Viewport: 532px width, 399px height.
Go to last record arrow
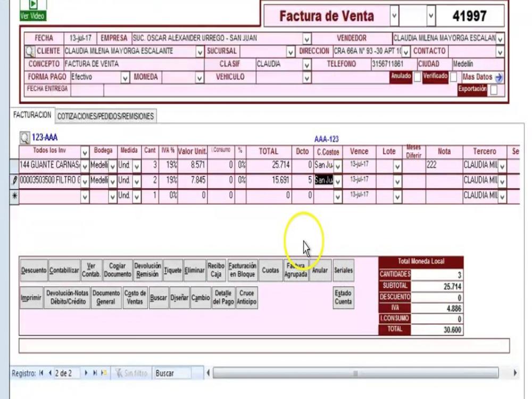click(95, 373)
